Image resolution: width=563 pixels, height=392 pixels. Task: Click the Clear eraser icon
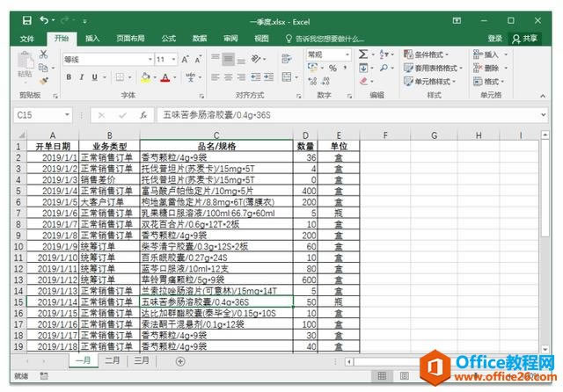point(363,81)
